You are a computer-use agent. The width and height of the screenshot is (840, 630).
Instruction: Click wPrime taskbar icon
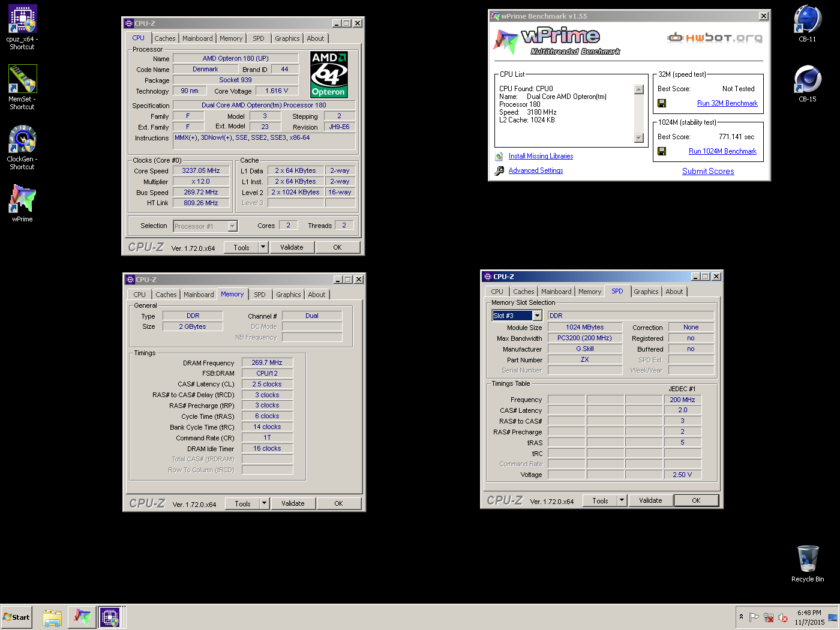click(82, 617)
